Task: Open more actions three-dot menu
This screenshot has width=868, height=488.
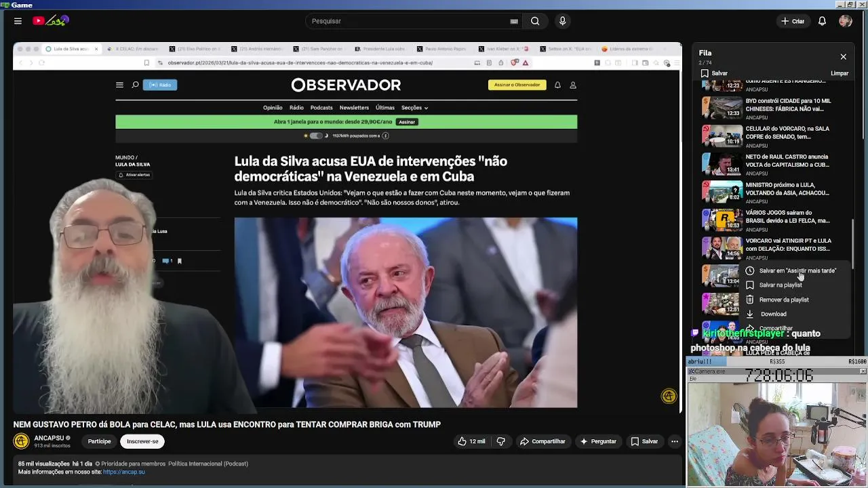Action: [674, 441]
